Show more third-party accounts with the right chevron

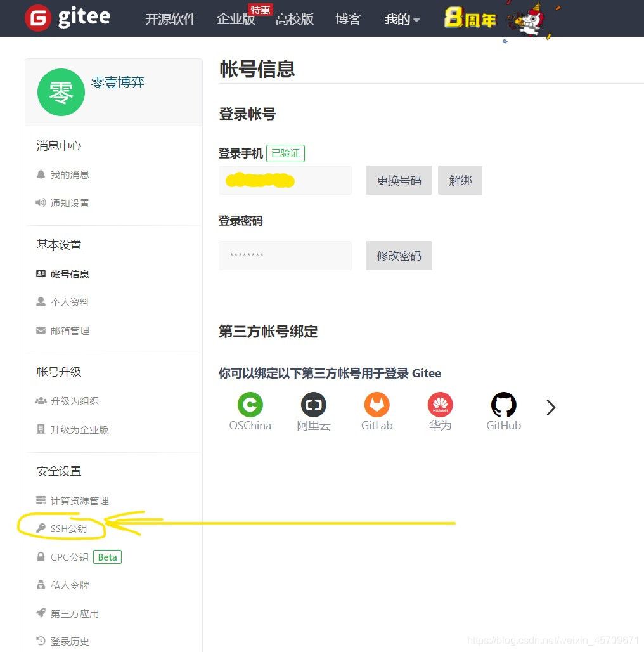(x=550, y=407)
